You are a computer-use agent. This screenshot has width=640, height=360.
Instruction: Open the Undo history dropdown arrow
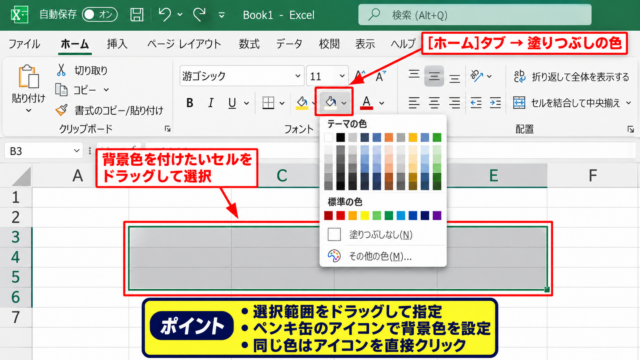(x=180, y=15)
